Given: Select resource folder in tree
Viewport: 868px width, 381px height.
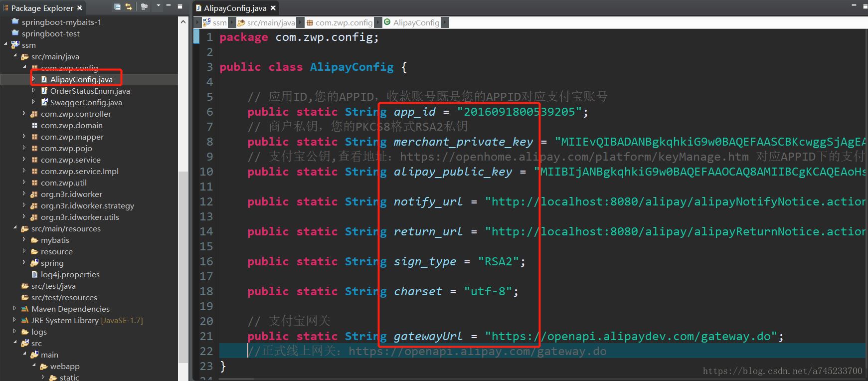Looking at the screenshot, I should (x=56, y=251).
